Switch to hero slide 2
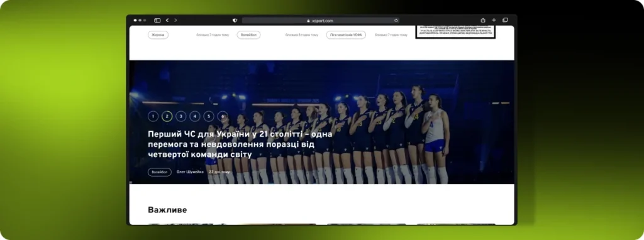 167,116
